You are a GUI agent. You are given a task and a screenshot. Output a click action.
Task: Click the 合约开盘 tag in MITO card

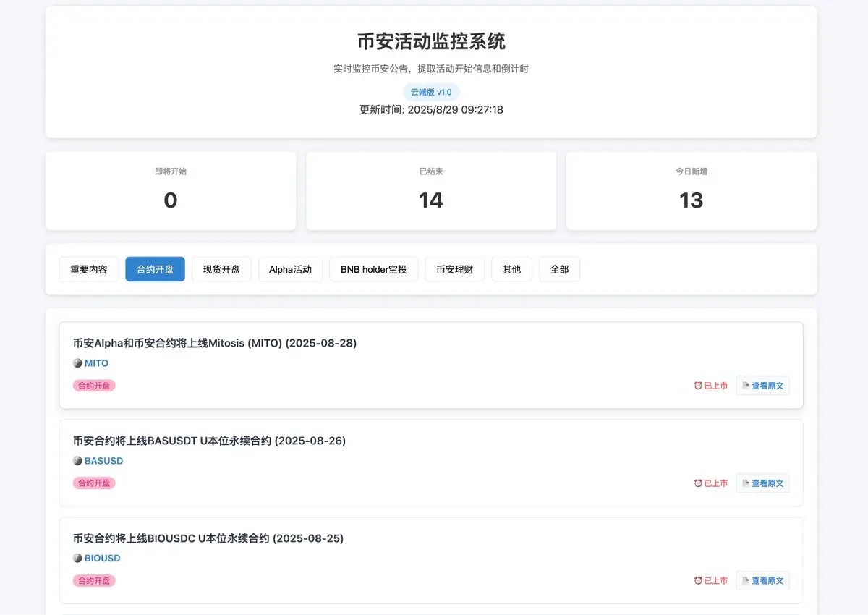pyautogui.click(x=94, y=386)
